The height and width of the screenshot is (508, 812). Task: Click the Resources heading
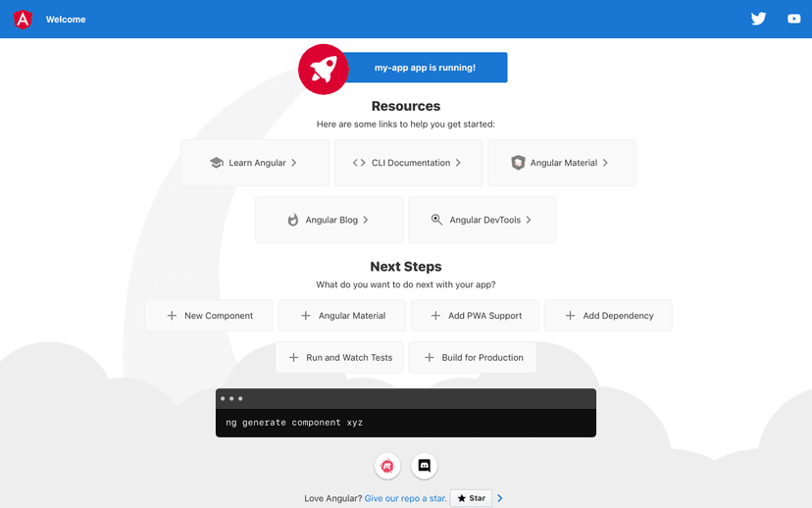(406, 106)
